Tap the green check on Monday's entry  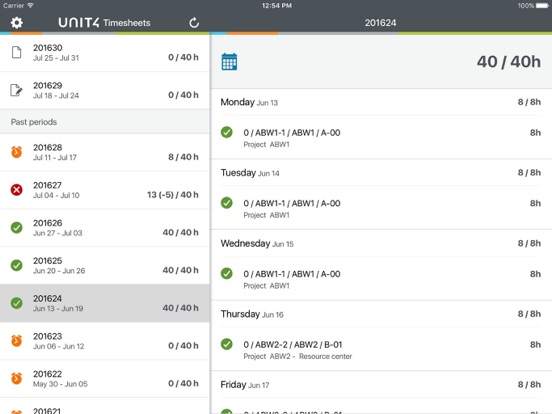tap(227, 132)
